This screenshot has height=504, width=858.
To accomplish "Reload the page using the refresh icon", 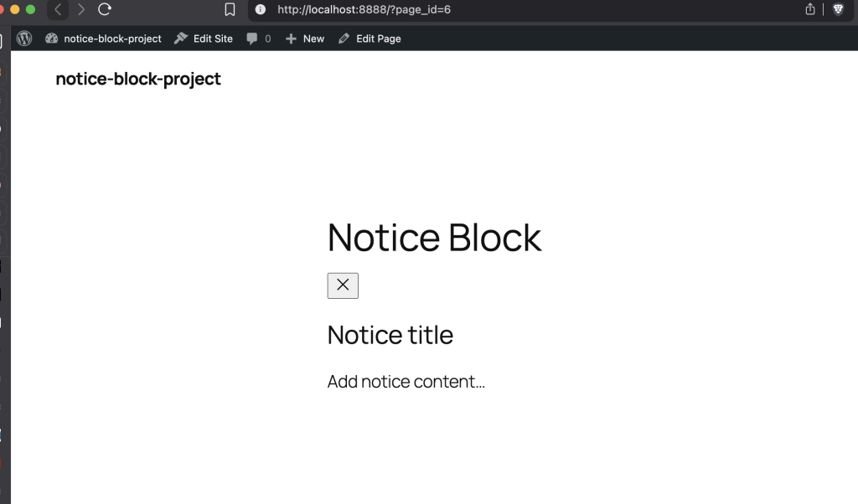I will pos(103,10).
